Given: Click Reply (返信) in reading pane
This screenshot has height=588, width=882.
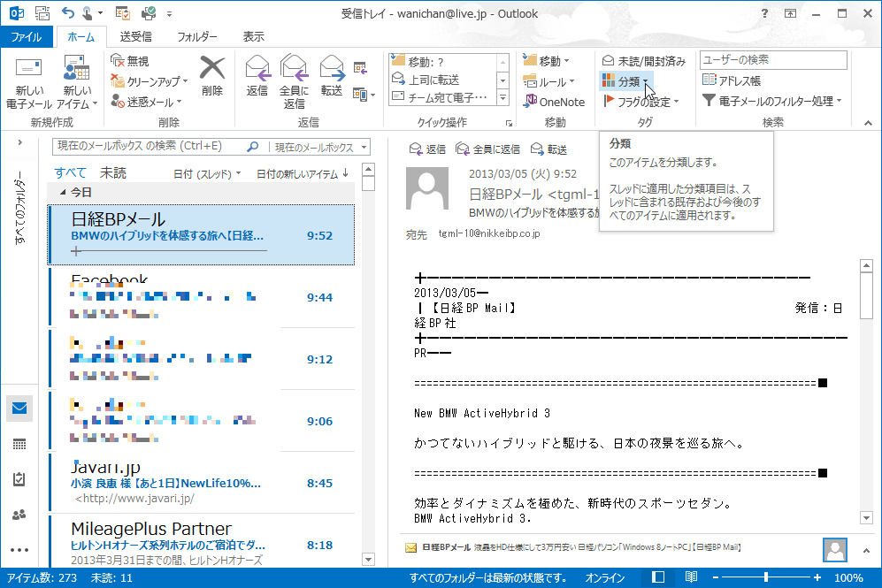Looking at the screenshot, I should click(x=427, y=149).
